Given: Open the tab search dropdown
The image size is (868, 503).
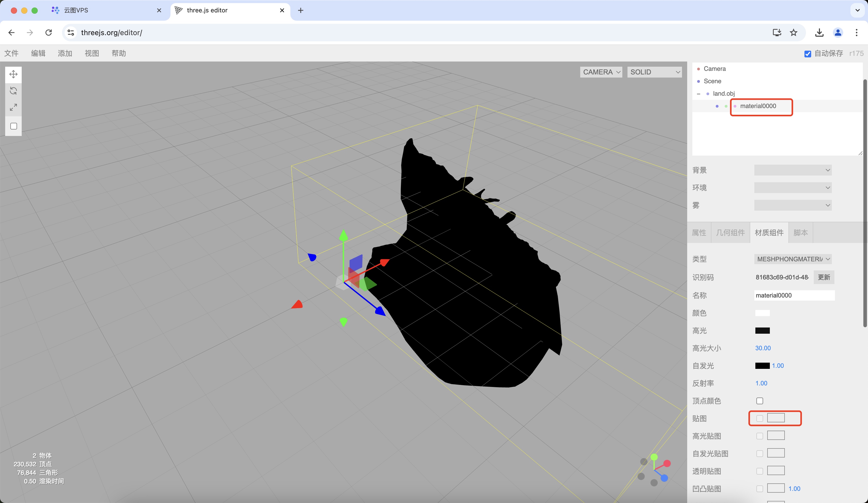Looking at the screenshot, I should 858,10.
